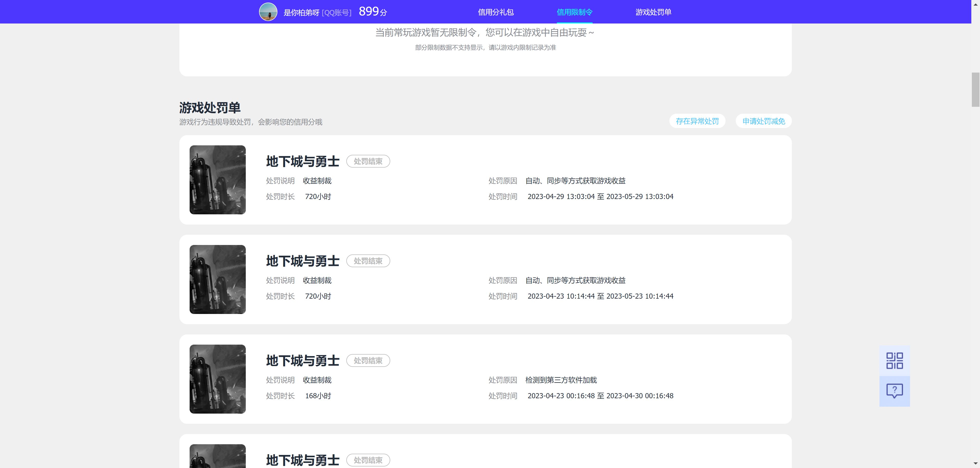Click the question mark feedback icon
This screenshot has height=468, width=980.
(895, 391)
